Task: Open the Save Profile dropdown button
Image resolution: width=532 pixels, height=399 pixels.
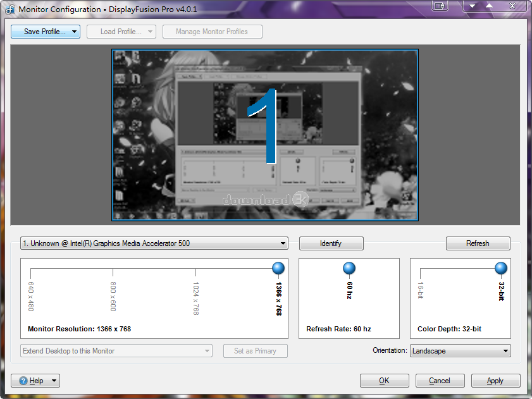Action: pyautogui.click(x=46, y=32)
